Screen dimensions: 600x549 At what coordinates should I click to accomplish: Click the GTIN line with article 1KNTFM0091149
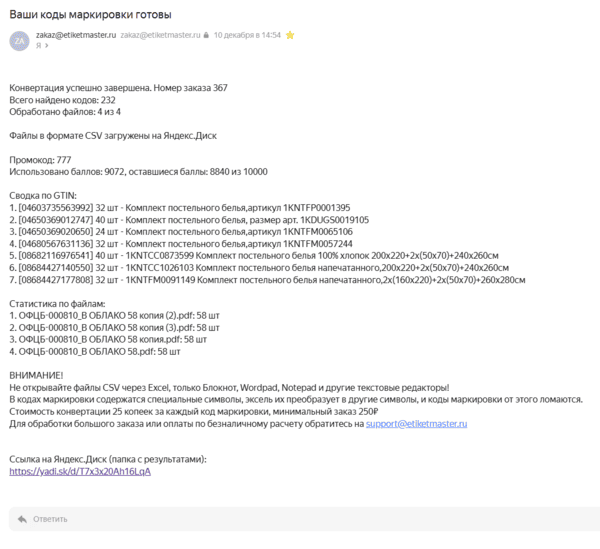[x=265, y=279]
